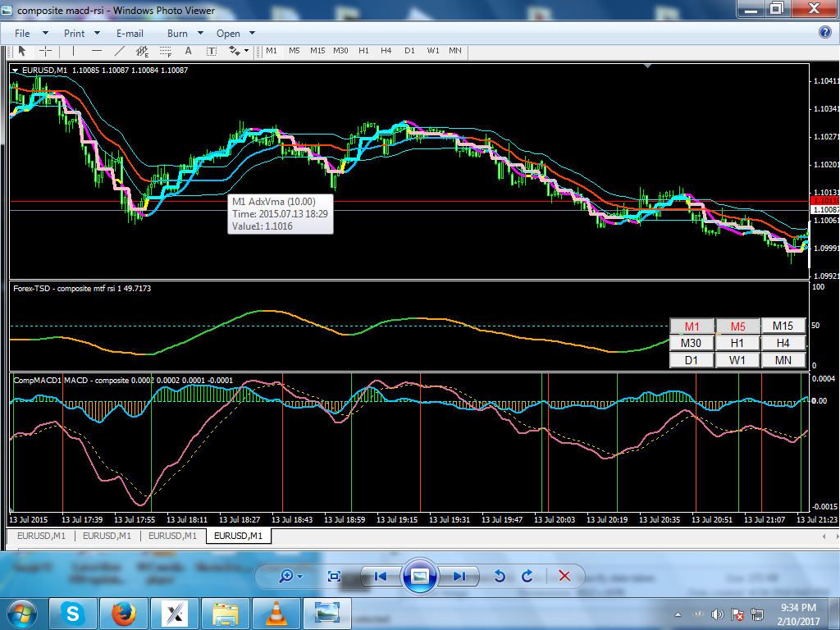Viewport: 840px width, 630px height.
Task: Start the slide show
Action: click(419, 576)
